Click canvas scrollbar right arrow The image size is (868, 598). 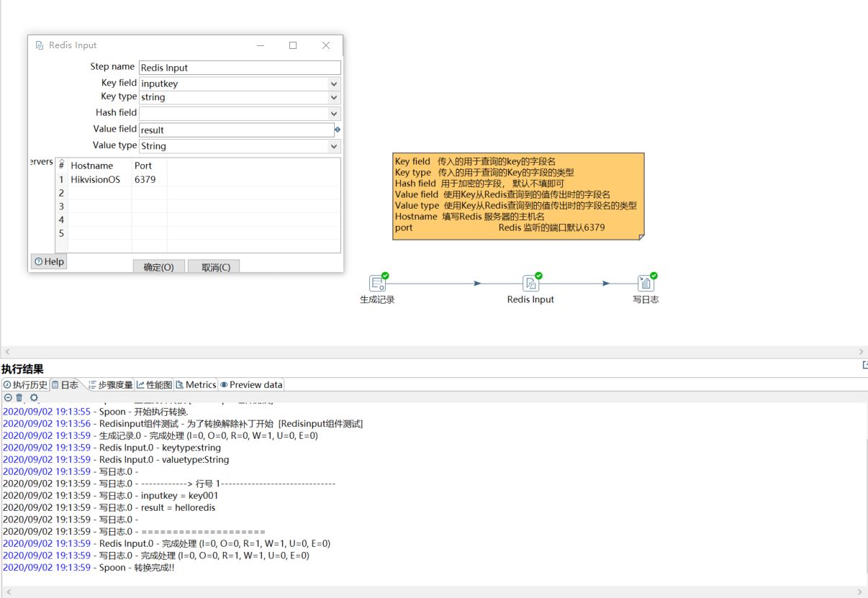862,352
